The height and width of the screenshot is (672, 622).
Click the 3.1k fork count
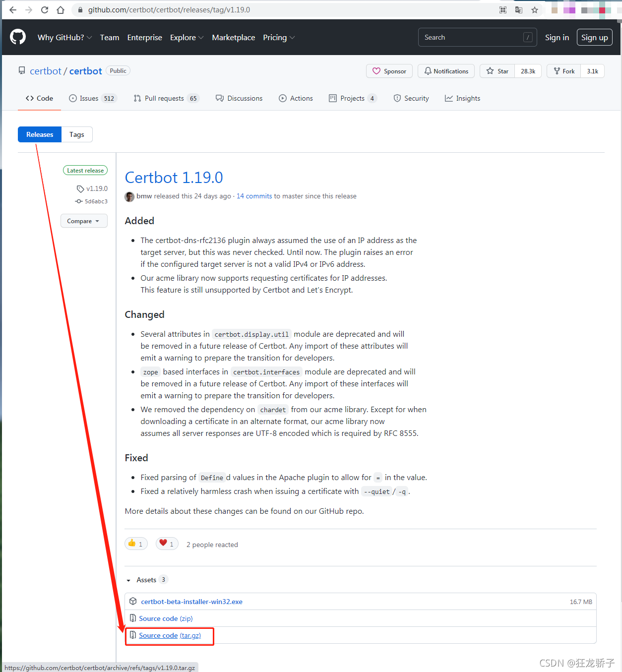point(593,71)
